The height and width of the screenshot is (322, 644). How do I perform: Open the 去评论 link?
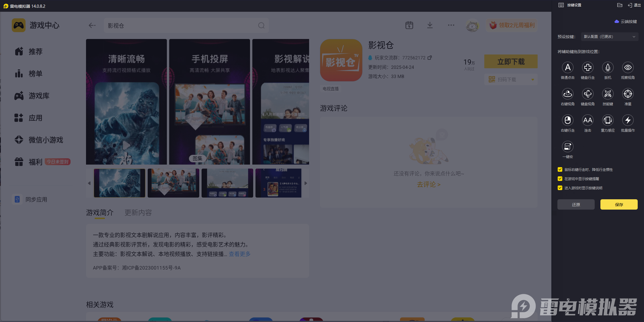pos(429,184)
